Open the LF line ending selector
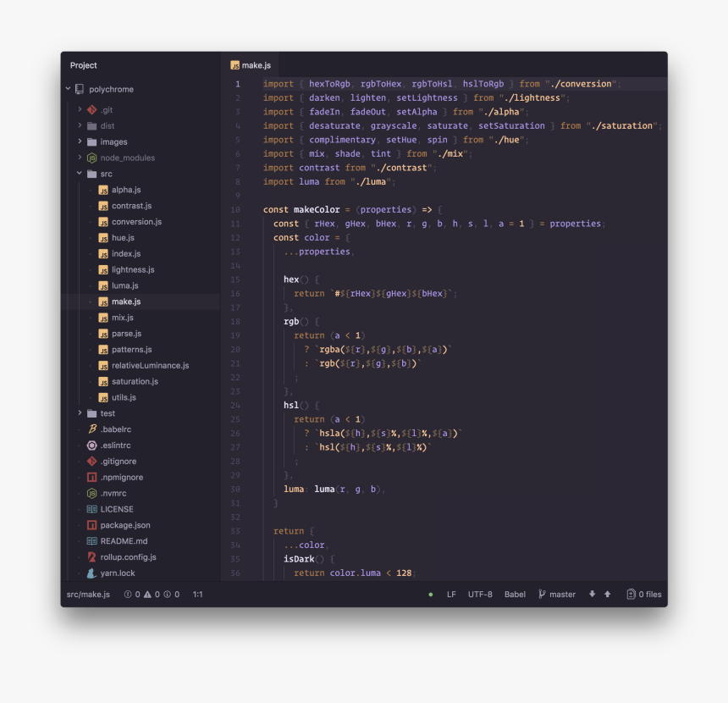Screen dimensions: 728x703 point(451,595)
